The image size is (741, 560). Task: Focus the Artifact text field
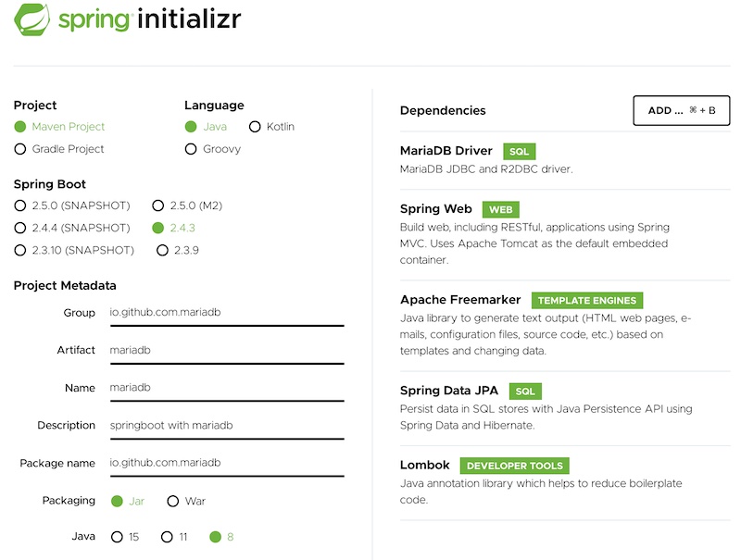click(227, 351)
